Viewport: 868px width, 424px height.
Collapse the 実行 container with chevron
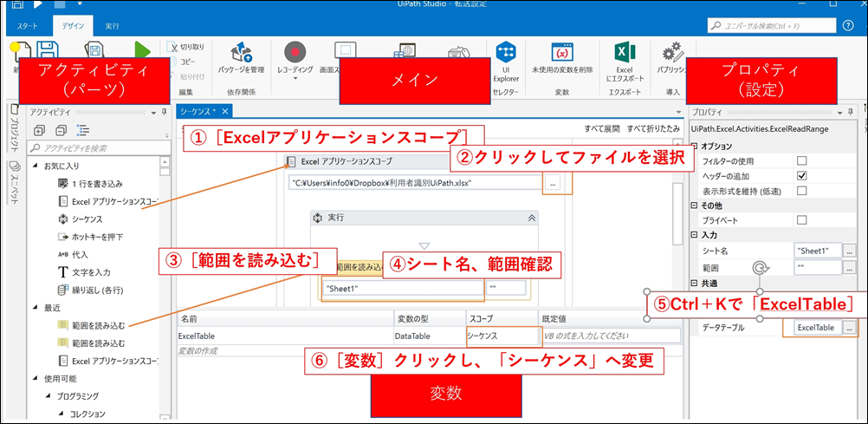pyautogui.click(x=531, y=219)
